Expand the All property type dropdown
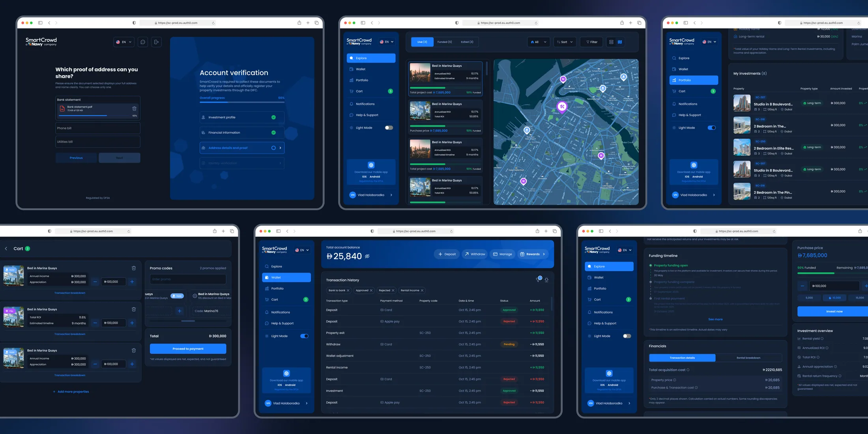The width and height of the screenshot is (868, 434). point(539,42)
